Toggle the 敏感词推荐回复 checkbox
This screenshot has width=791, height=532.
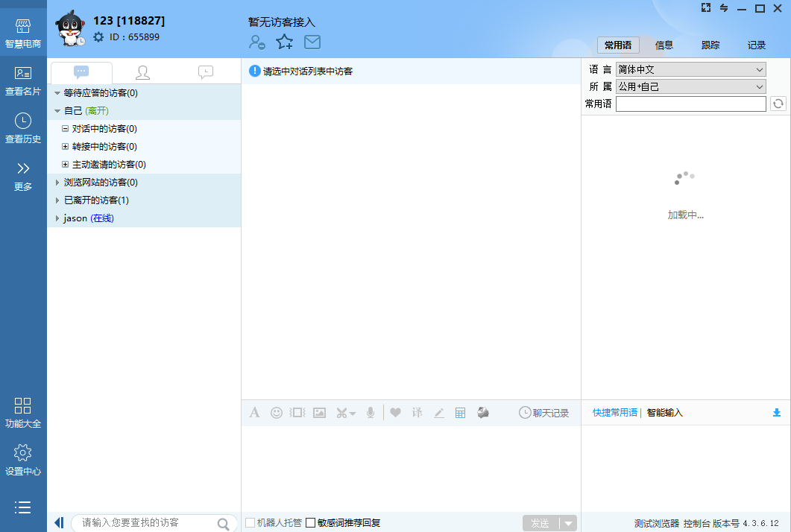click(x=311, y=523)
